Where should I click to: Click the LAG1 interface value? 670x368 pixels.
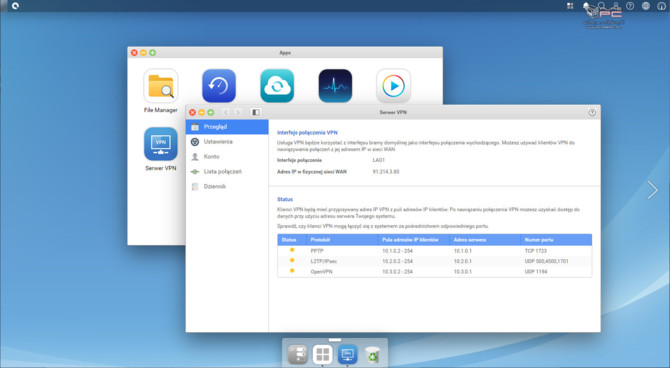(x=379, y=160)
